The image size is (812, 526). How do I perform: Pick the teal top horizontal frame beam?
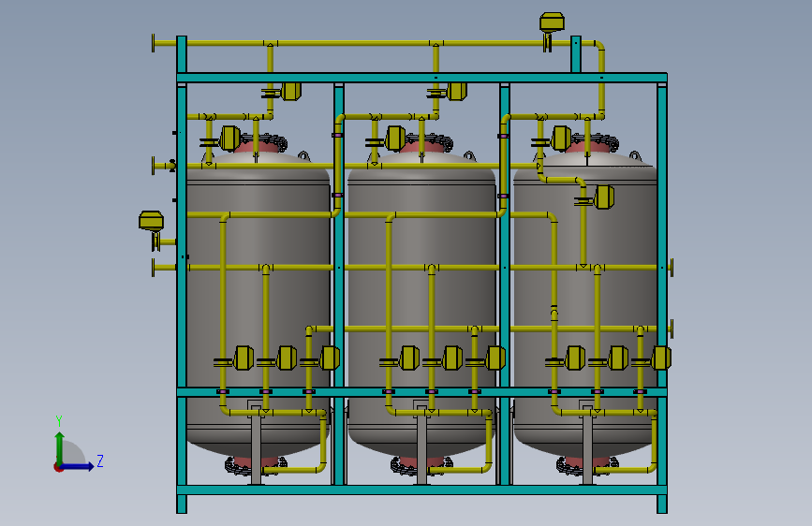[421, 79]
